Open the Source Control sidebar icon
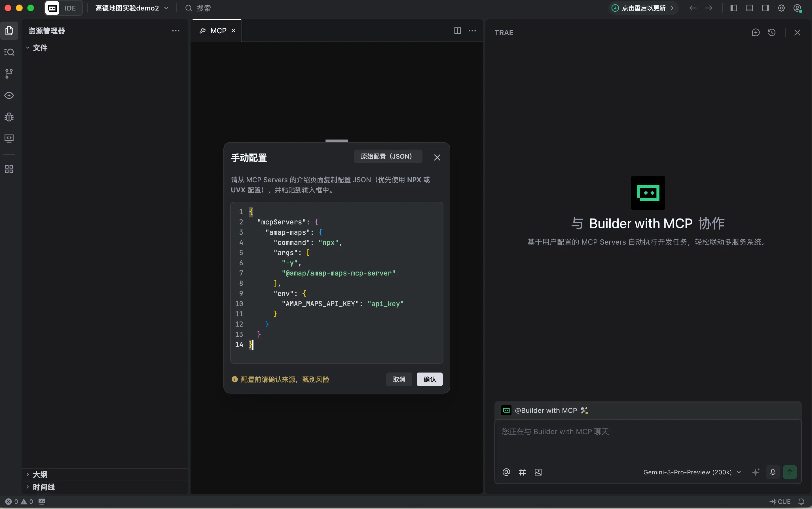Viewport: 812px width, 509px height. pyautogui.click(x=9, y=74)
